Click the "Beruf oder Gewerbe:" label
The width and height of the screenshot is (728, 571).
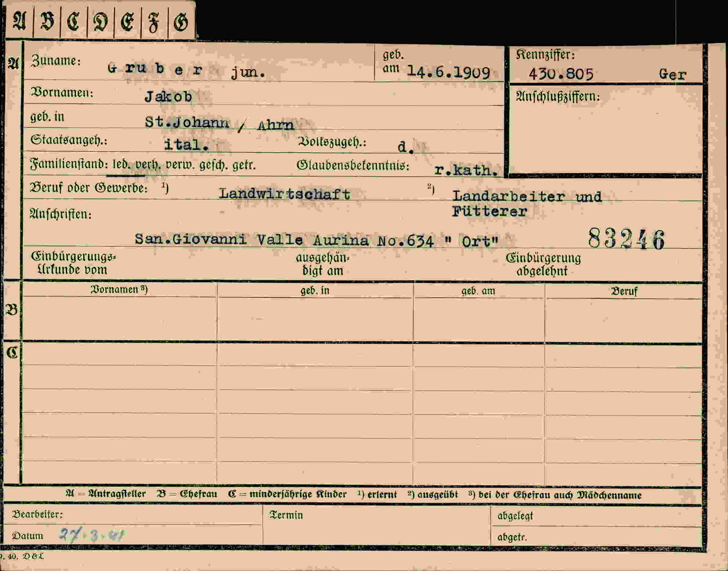(x=88, y=188)
